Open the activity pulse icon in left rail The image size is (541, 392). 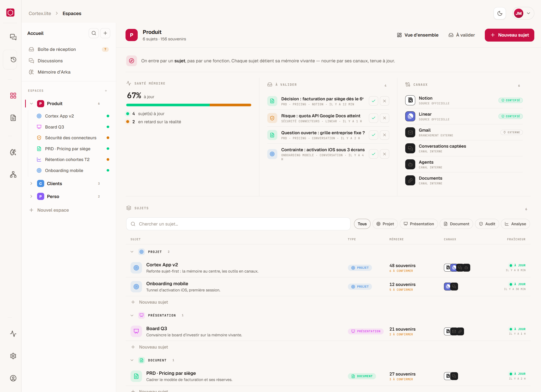click(13, 334)
